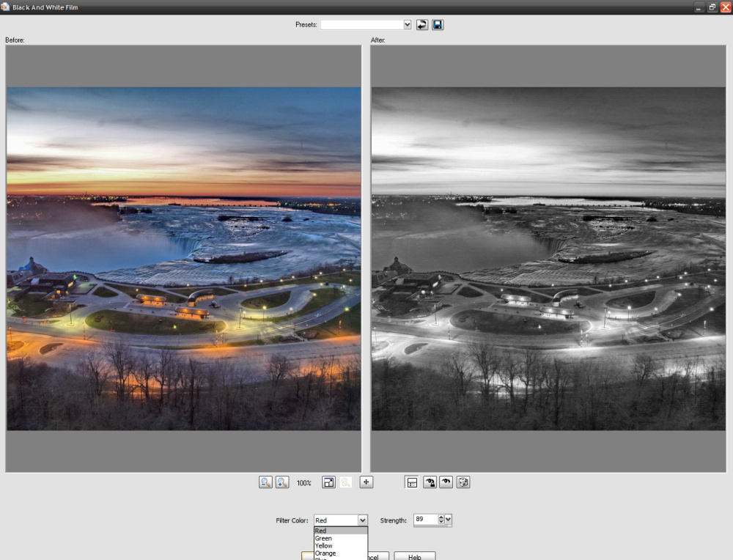Randomize parameters with the dice icon
The height and width of the screenshot is (560, 733).
pyautogui.click(x=463, y=482)
